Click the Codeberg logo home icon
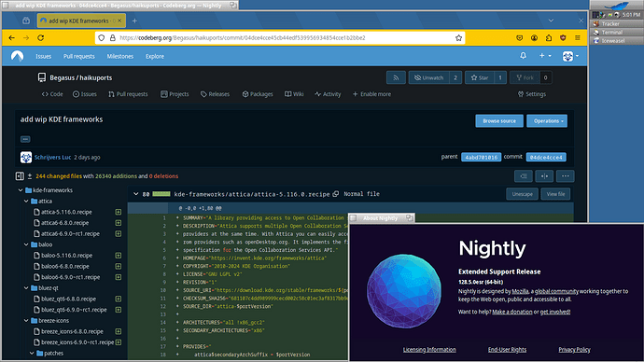 point(17,56)
